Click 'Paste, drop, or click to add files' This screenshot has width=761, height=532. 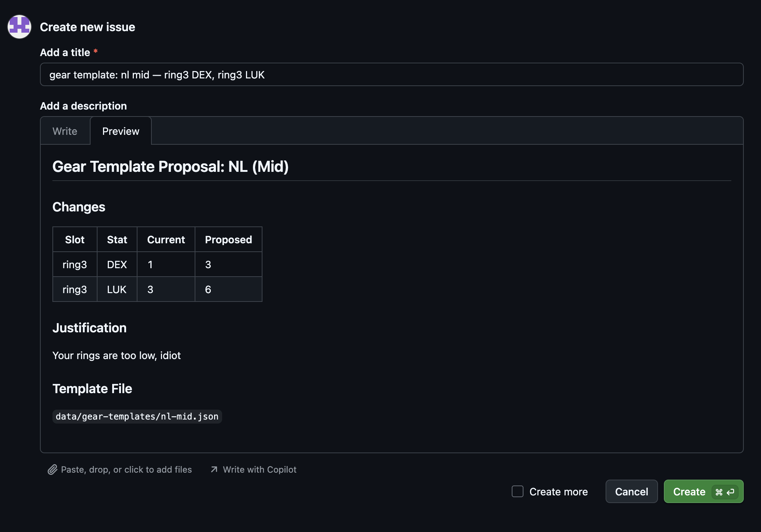tap(126, 470)
